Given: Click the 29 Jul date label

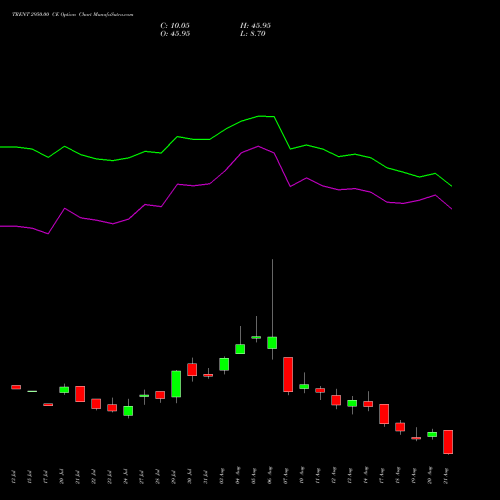Looking at the screenshot, I should point(174,477).
